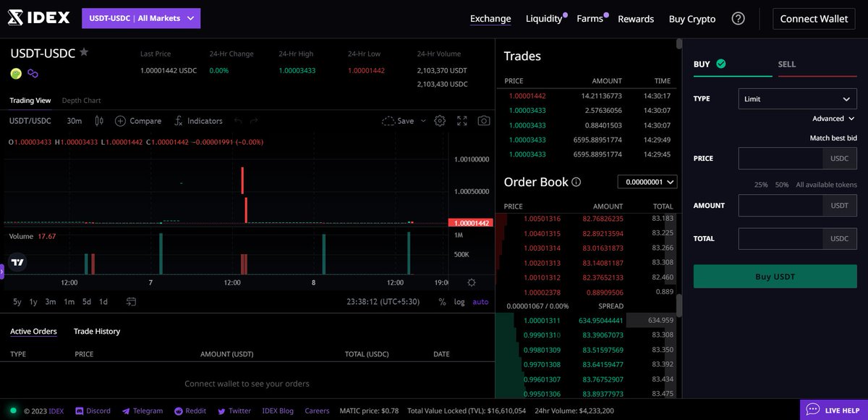Open the Live Help chat
The height and width of the screenshot is (420, 868).
tap(834, 410)
